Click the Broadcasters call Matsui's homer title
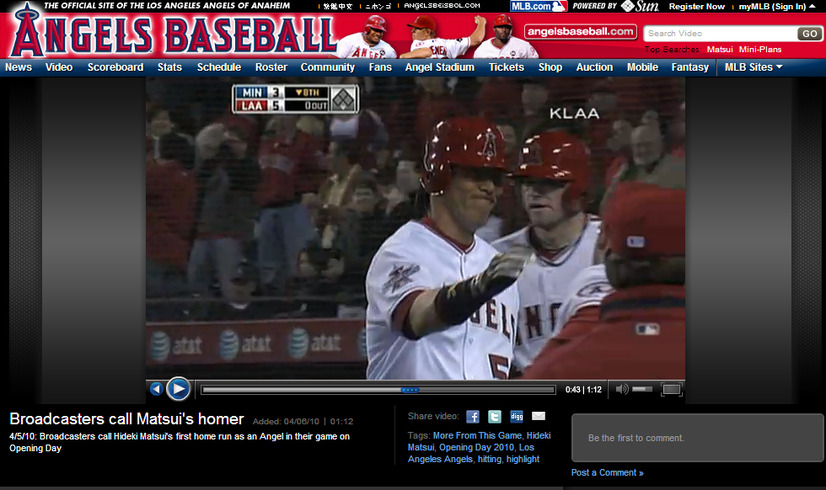The width and height of the screenshot is (826, 490). [126, 419]
